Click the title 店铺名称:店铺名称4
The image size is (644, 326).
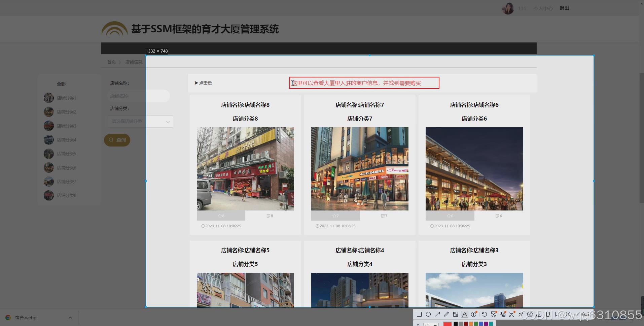click(x=360, y=250)
